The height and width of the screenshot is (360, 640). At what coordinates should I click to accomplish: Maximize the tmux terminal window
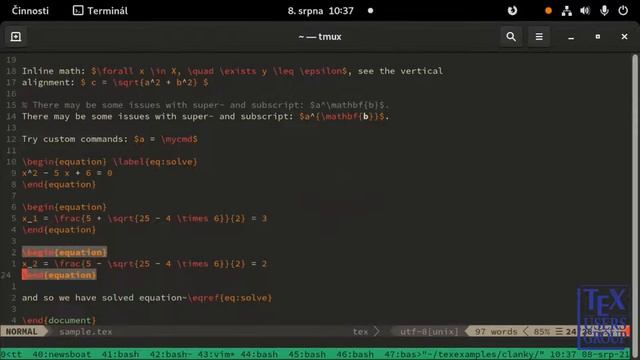(598, 37)
